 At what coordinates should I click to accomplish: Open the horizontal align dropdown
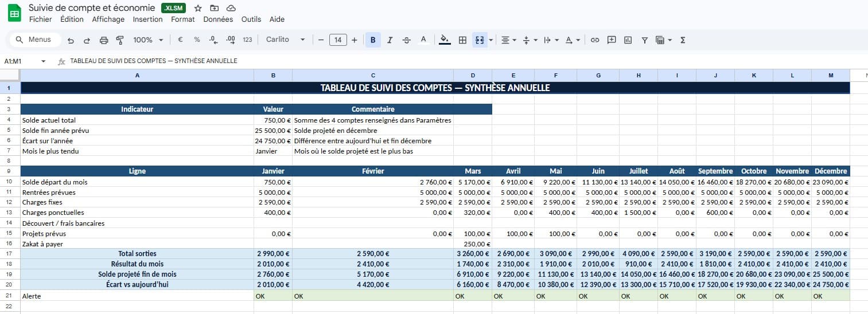(508, 40)
